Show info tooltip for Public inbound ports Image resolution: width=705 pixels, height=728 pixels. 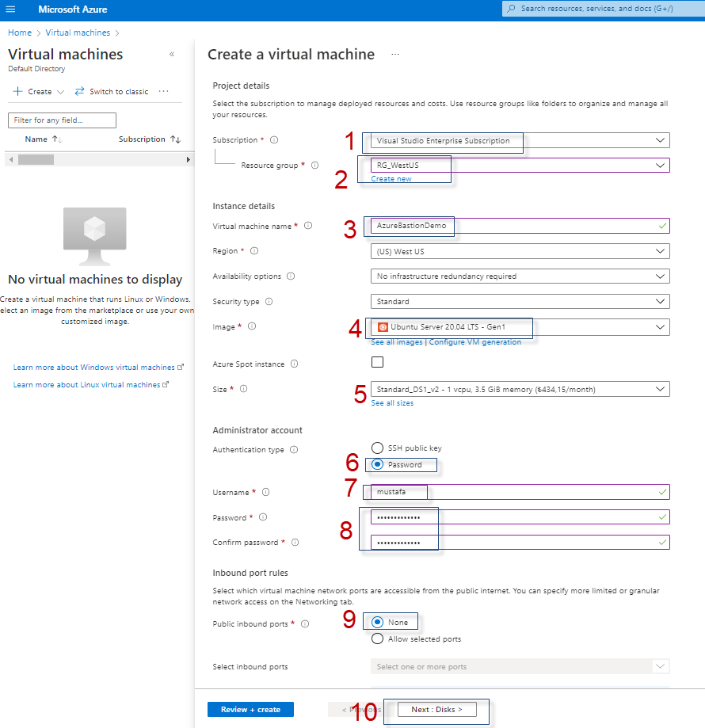[305, 623]
